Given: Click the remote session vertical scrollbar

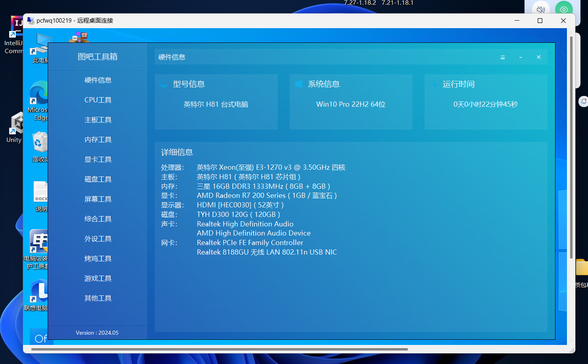Looking at the screenshot, I should pos(571,148).
